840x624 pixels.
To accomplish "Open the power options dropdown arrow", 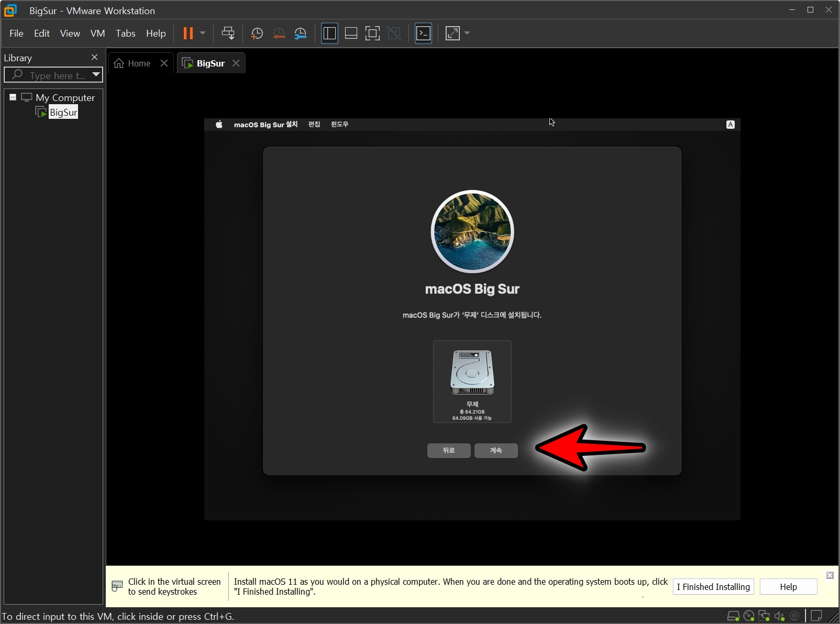I will pos(203,34).
